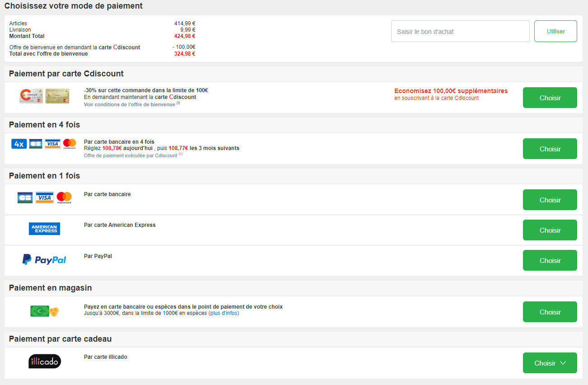Click the welcome offer total 324,98 €
The width and height of the screenshot is (588, 385).
185,54
